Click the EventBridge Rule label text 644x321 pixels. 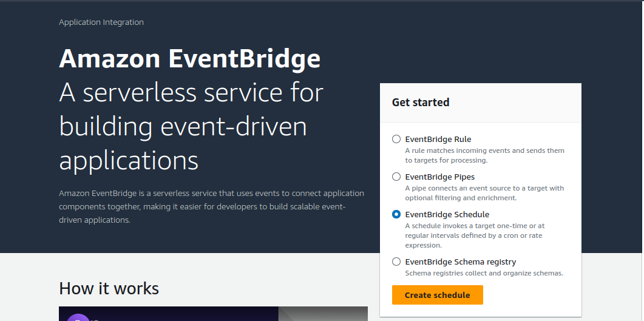tap(438, 139)
